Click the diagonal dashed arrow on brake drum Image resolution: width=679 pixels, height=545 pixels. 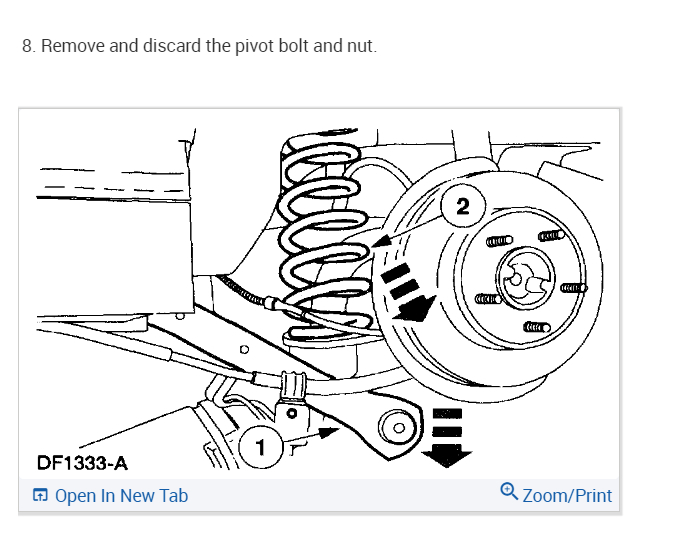click(x=408, y=293)
